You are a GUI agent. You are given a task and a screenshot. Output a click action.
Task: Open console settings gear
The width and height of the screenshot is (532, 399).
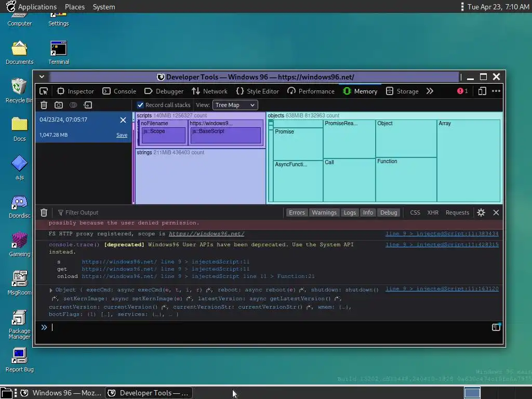coord(481,212)
